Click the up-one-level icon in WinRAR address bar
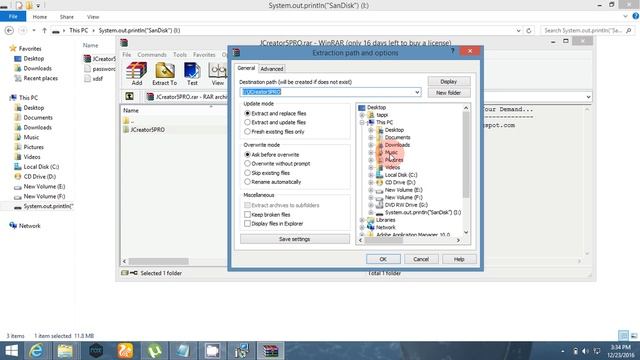Image resolution: width=640 pixels, height=360 pixels. [129, 96]
